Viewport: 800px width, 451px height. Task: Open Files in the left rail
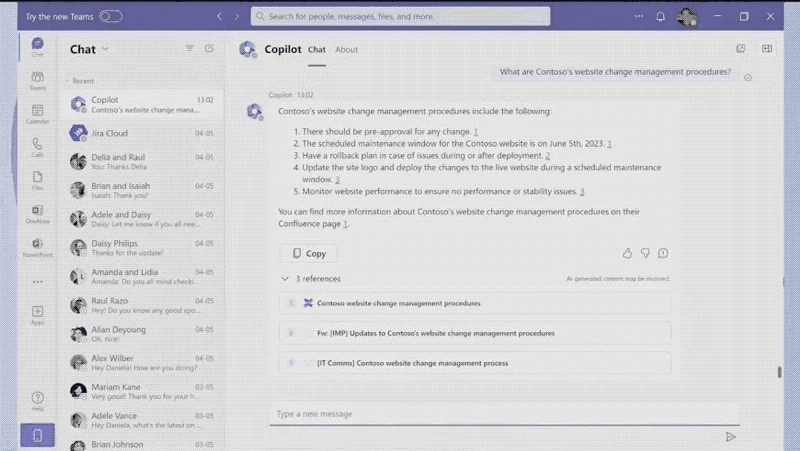tap(37, 181)
